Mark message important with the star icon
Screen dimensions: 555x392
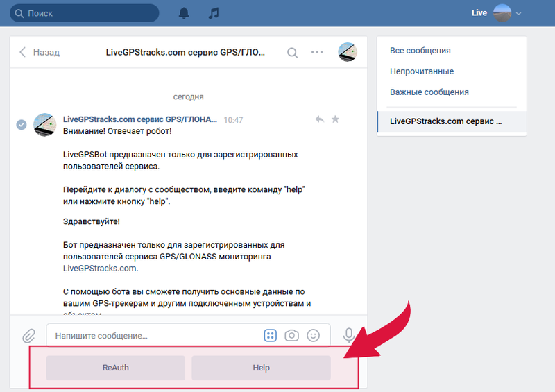pos(335,119)
